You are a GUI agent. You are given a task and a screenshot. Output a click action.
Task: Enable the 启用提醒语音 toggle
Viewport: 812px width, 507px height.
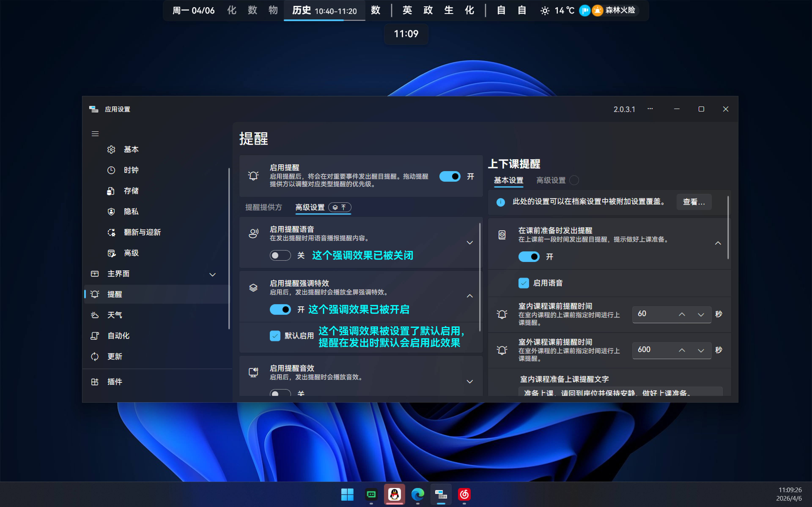point(280,255)
